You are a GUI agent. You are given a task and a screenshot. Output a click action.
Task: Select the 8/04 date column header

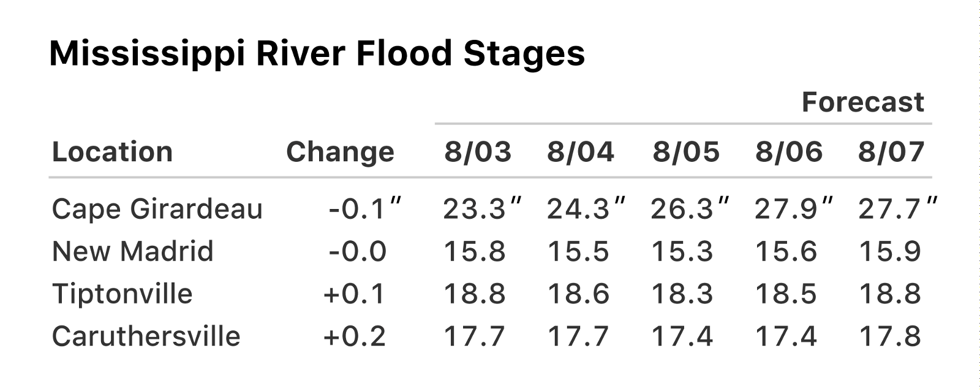pyautogui.click(x=580, y=152)
